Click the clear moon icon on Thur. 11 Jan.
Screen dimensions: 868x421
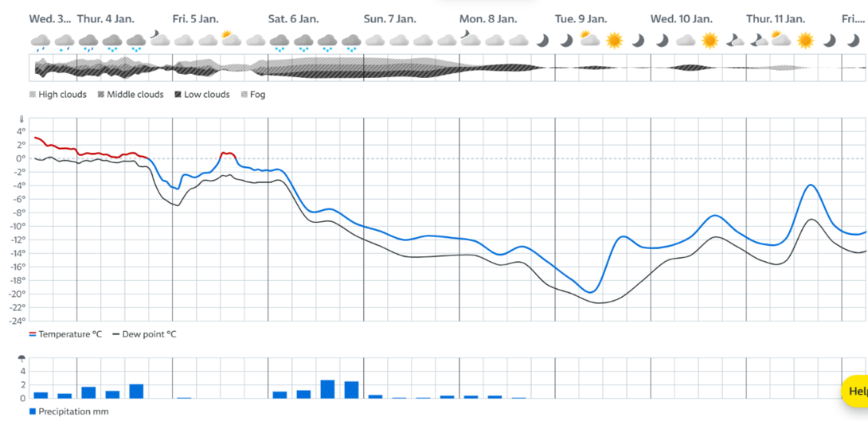[x=829, y=41]
